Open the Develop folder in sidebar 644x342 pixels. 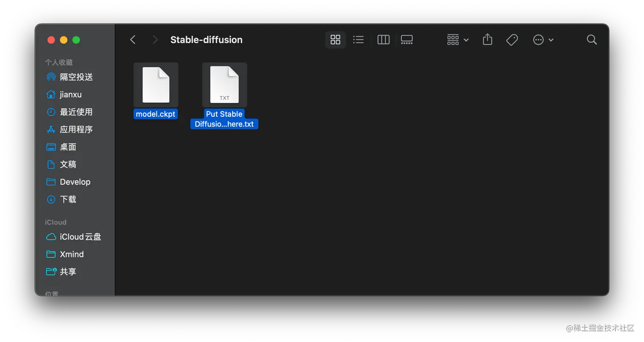click(x=75, y=182)
